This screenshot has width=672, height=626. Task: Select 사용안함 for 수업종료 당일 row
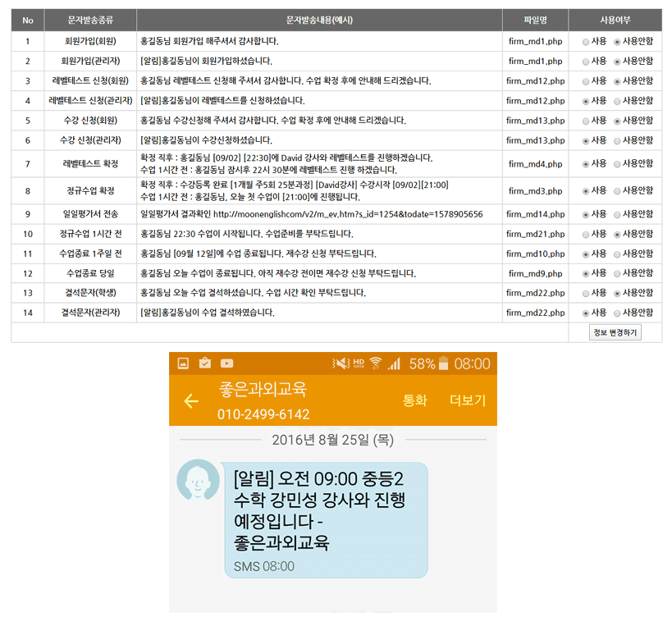[x=617, y=273]
